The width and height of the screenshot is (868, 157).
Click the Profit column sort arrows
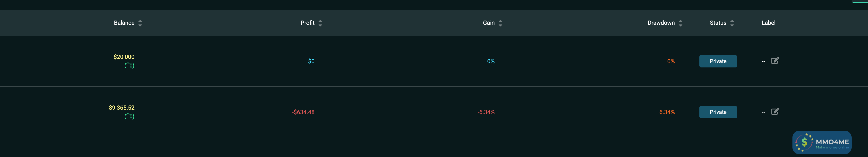320,23
